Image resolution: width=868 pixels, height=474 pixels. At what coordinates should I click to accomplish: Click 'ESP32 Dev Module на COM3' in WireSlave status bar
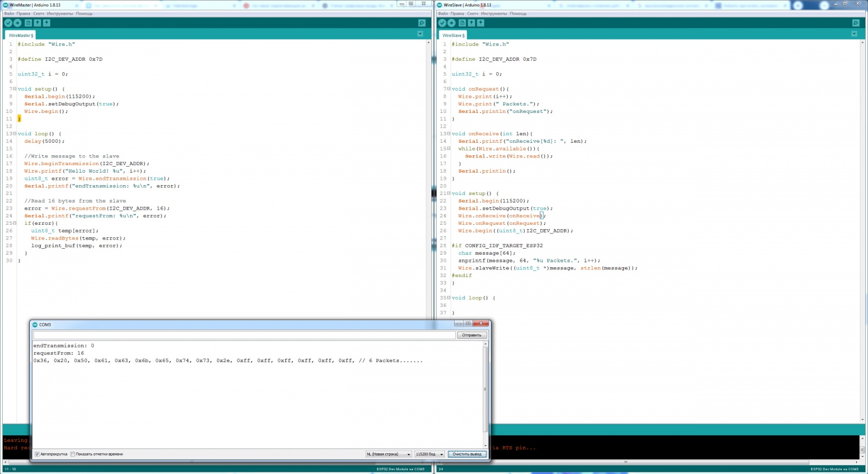(x=834, y=469)
